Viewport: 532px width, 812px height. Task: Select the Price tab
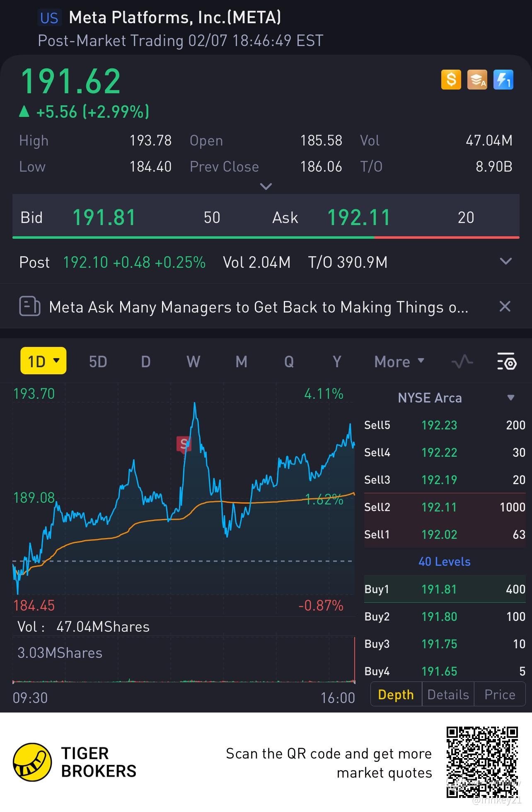tap(500, 694)
